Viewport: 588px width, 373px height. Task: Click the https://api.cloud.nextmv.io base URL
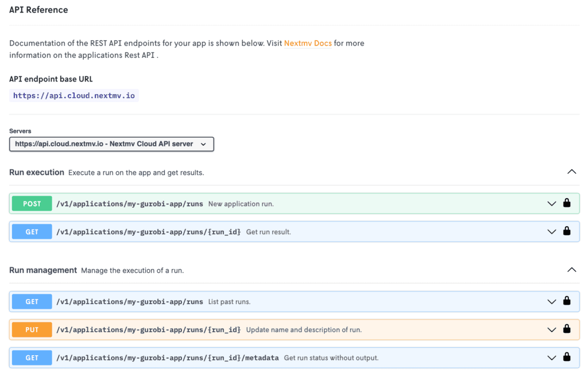[x=74, y=96]
